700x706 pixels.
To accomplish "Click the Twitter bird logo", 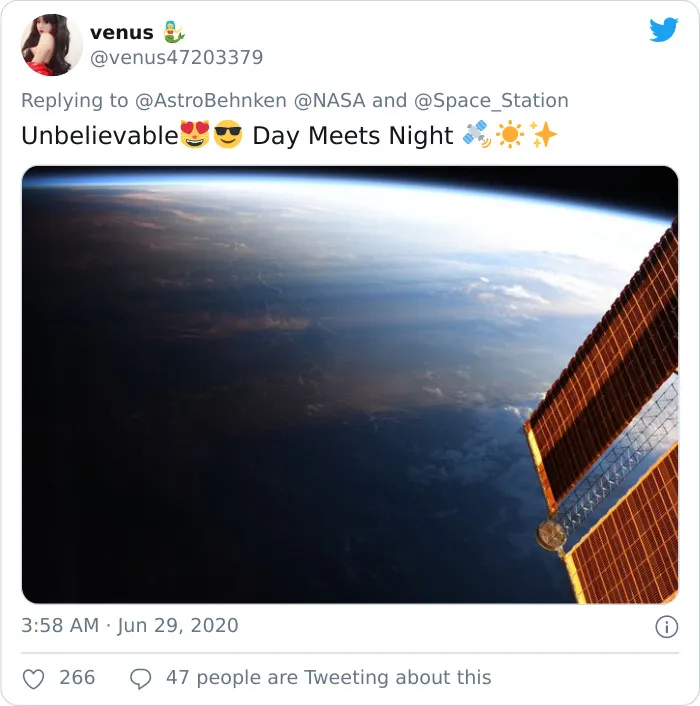I will coord(664,30).
